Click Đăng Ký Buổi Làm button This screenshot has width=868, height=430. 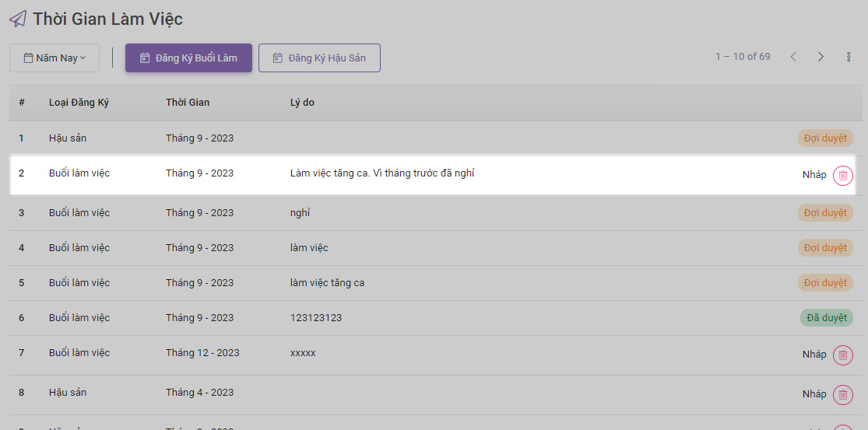click(x=188, y=58)
